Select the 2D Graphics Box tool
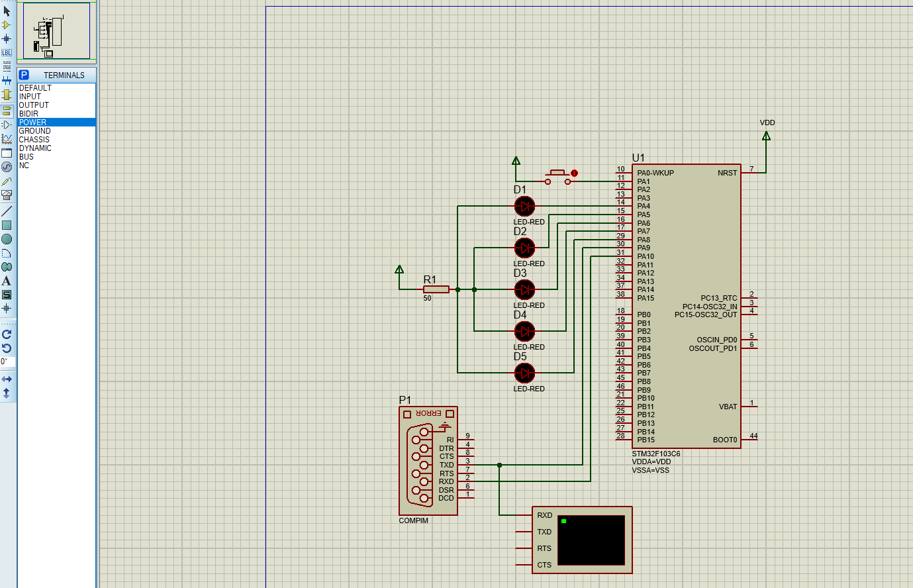Image resolution: width=913 pixels, height=588 pixels. coord(7,225)
